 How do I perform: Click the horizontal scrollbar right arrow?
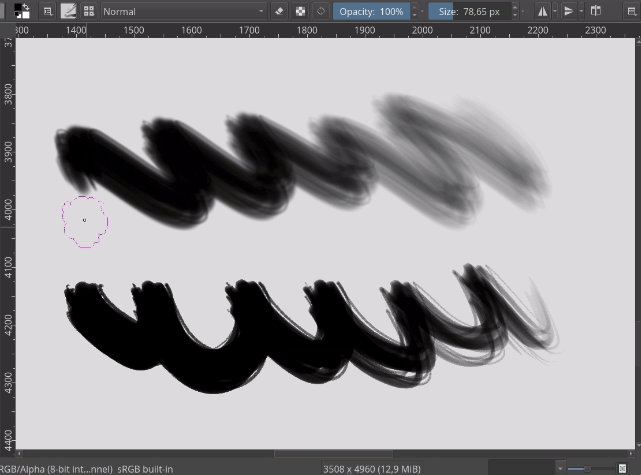point(631,453)
